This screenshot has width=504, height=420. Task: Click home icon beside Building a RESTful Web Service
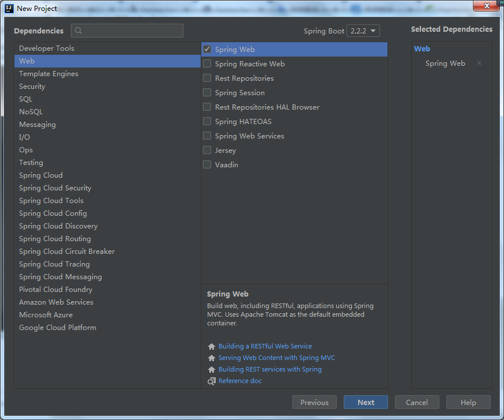pyautogui.click(x=211, y=347)
